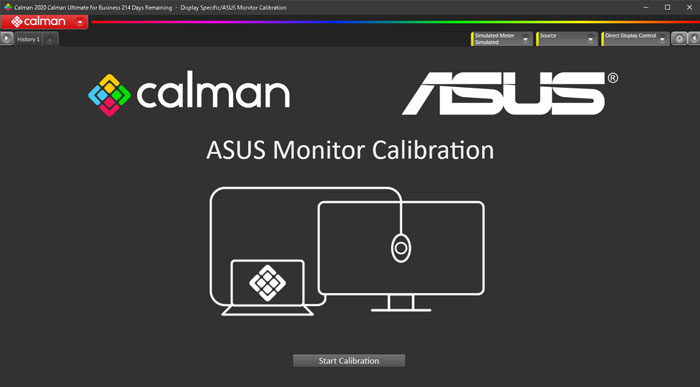Expand the Simulated Meter dropdown arrow
700x387 pixels.
[x=525, y=39]
